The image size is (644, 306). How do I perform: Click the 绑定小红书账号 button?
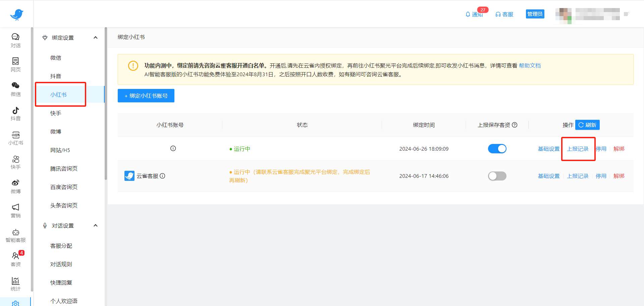coord(146,96)
